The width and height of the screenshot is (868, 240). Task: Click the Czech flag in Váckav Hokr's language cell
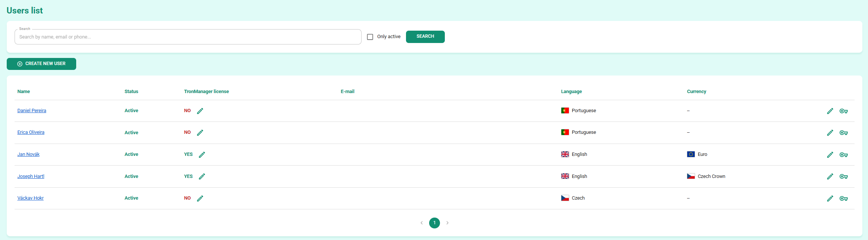(x=565, y=198)
